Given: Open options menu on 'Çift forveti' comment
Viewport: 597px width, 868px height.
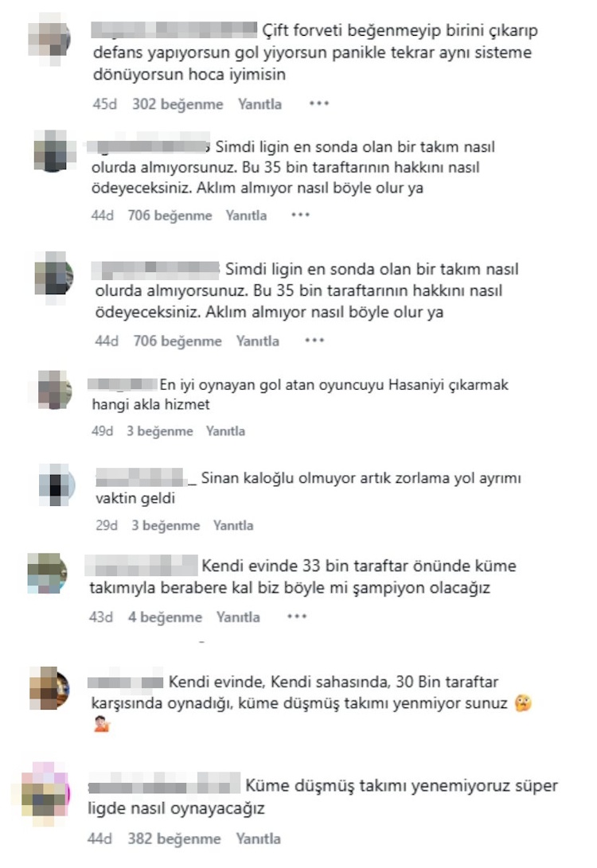Looking at the screenshot, I should click(x=319, y=103).
